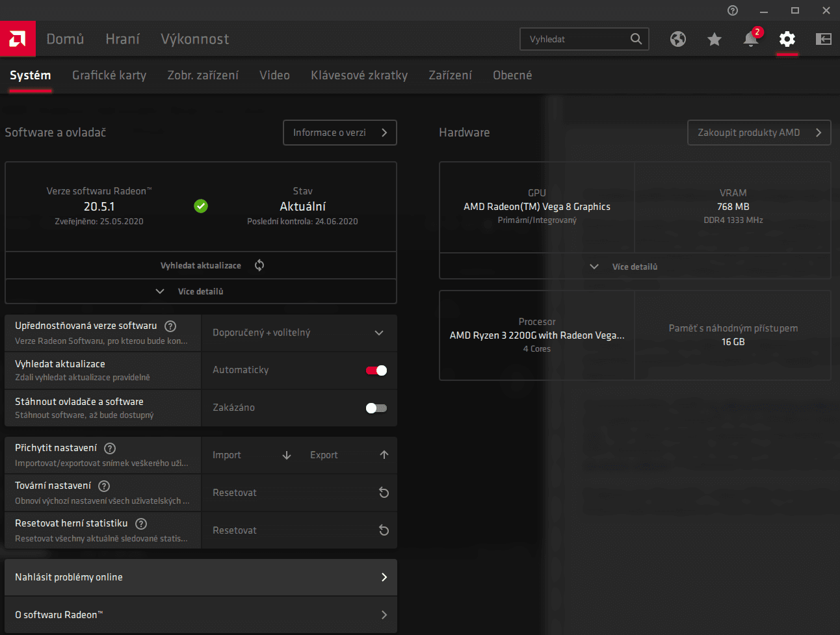Open O softwaru Radeon
The height and width of the screenshot is (635, 840).
[201, 615]
